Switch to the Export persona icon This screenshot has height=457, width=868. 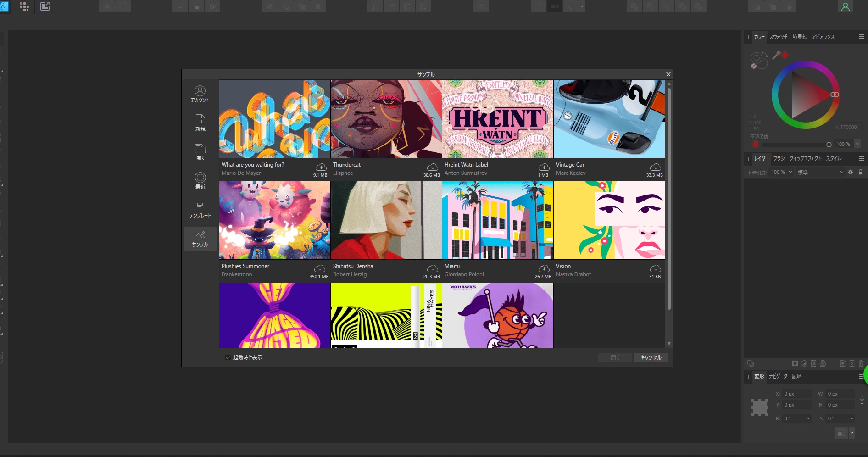(45, 6)
